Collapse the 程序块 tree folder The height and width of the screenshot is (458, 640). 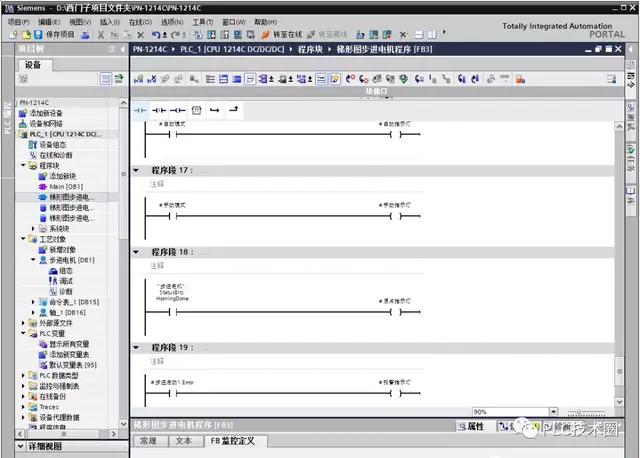pyautogui.click(x=23, y=166)
